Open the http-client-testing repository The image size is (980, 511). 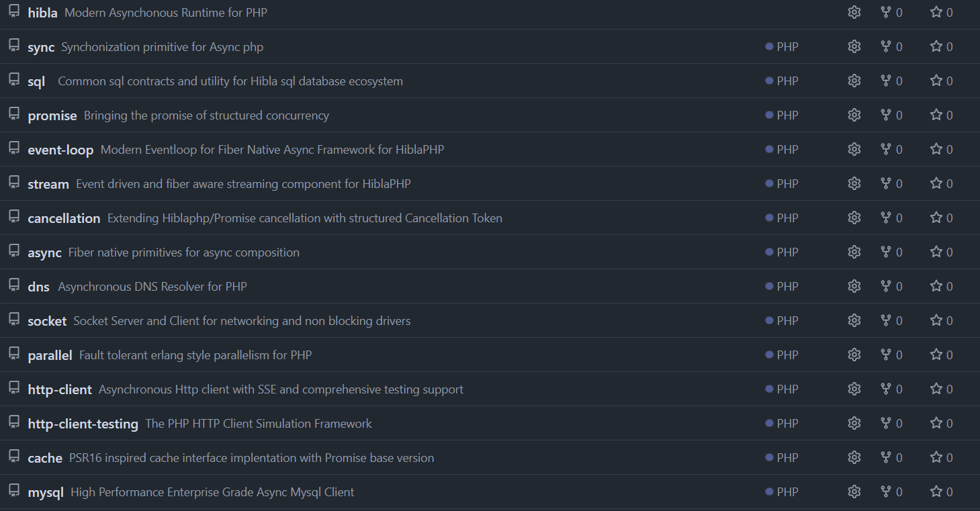pyautogui.click(x=83, y=424)
